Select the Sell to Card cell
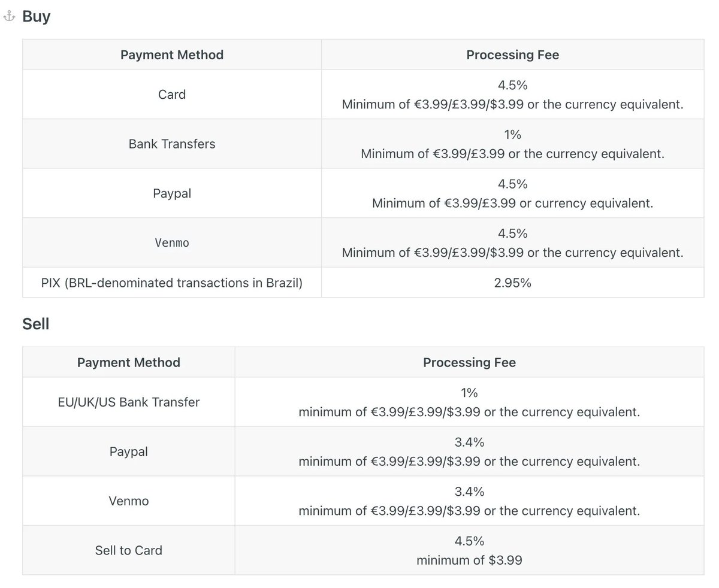Image resolution: width=719 pixels, height=588 pixels. [129, 550]
